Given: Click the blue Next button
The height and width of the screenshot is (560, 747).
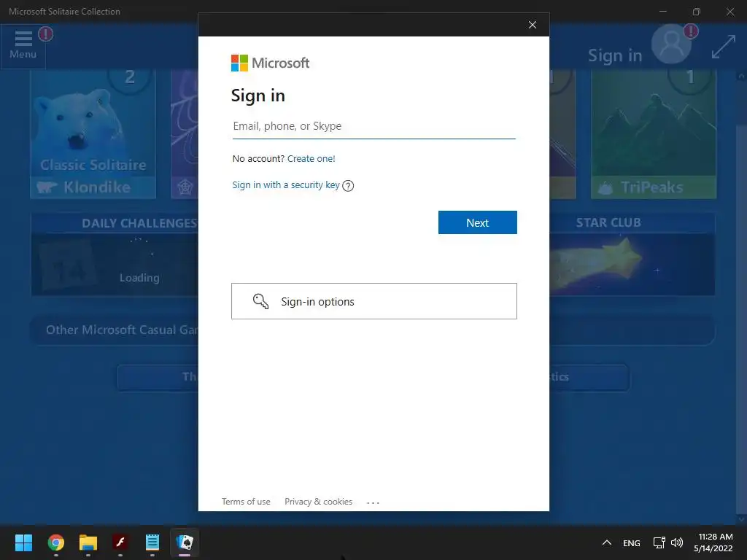Looking at the screenshot, I should 477,222.
